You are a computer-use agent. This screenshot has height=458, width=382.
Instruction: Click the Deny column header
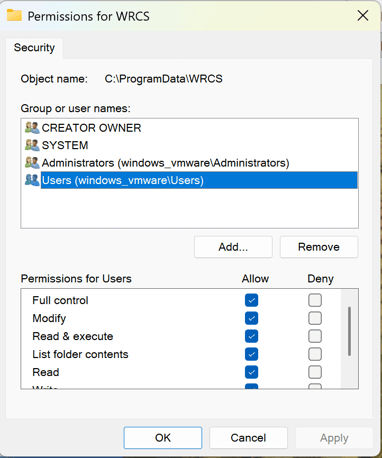(320, 278)
